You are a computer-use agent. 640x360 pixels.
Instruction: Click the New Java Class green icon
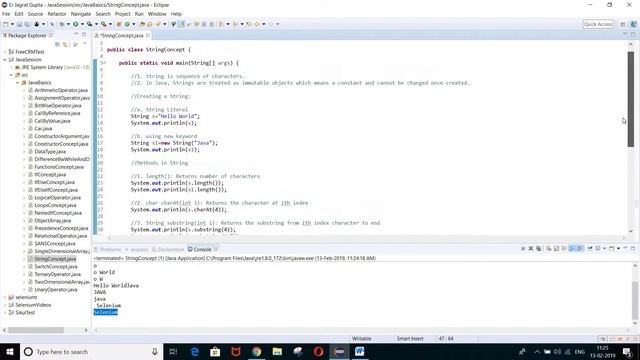(127, 24)
